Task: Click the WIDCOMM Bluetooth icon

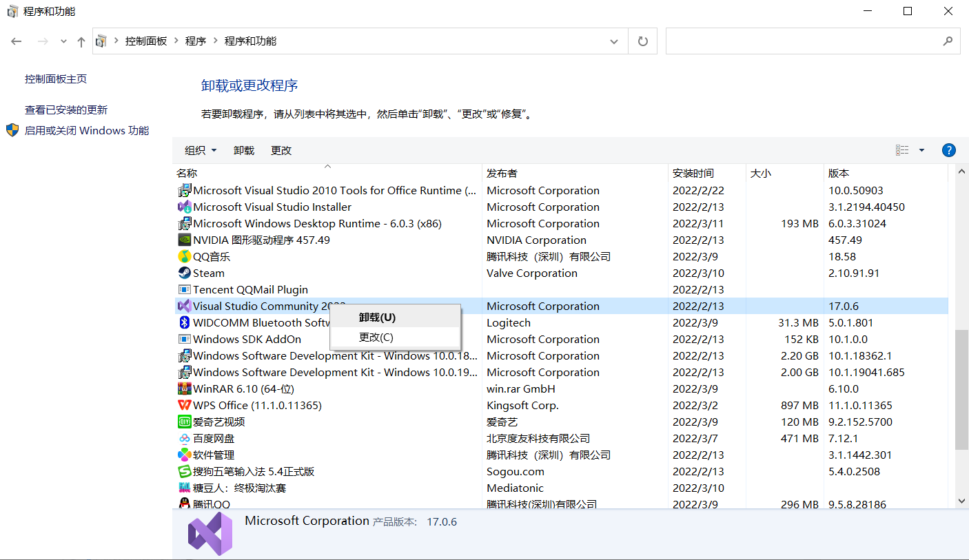Action: (184, 322)
